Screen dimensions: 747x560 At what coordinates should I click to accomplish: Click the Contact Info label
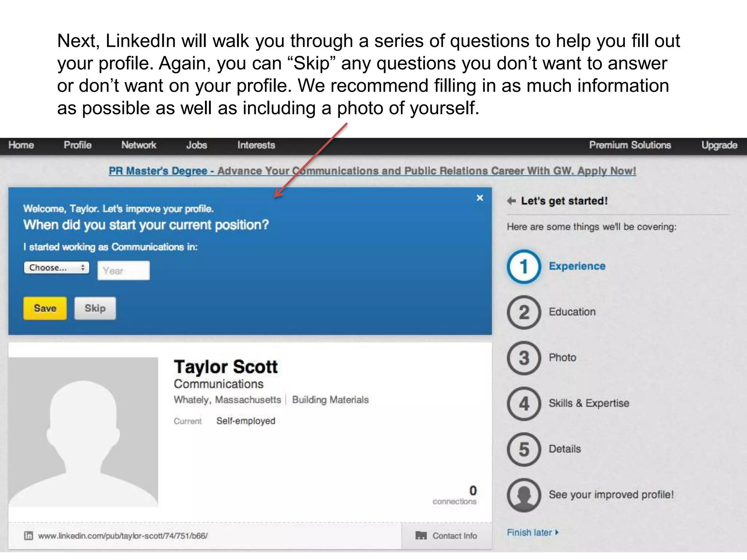coord(455,536)
